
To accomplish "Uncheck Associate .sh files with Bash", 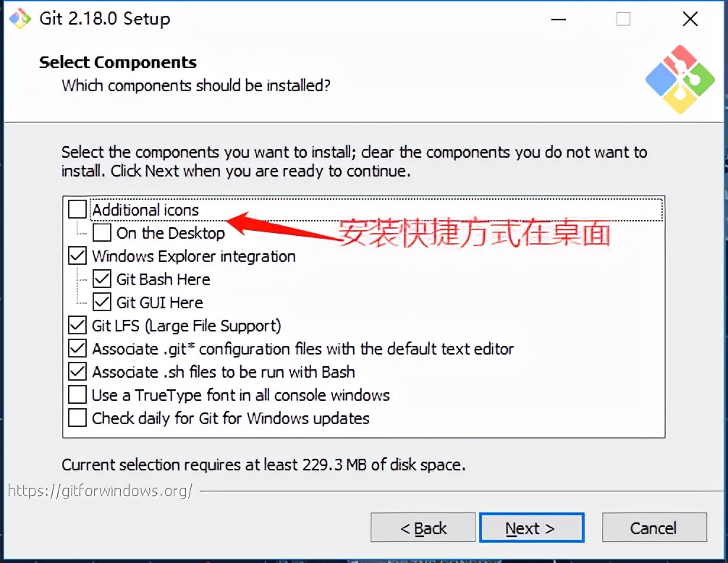I will pyautogui.click(x=77, y=372).
